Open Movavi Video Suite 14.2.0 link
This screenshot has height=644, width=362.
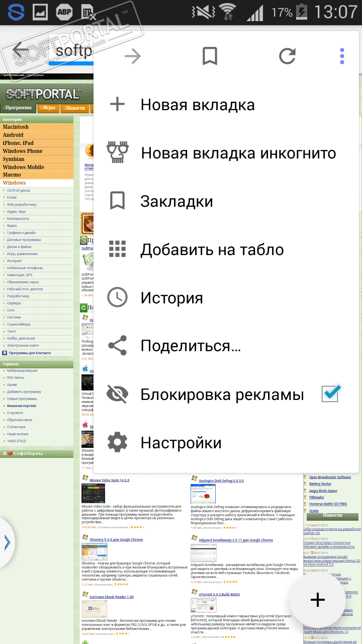click(110, 480)
